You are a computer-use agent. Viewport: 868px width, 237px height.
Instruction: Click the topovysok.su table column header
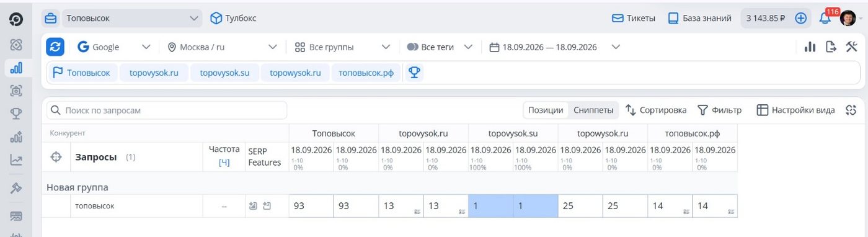(513, 133)
